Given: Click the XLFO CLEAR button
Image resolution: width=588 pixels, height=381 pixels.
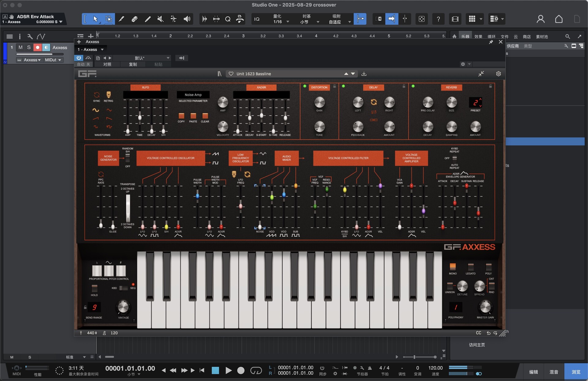Looking at the screenshot, I should point(205,116).
